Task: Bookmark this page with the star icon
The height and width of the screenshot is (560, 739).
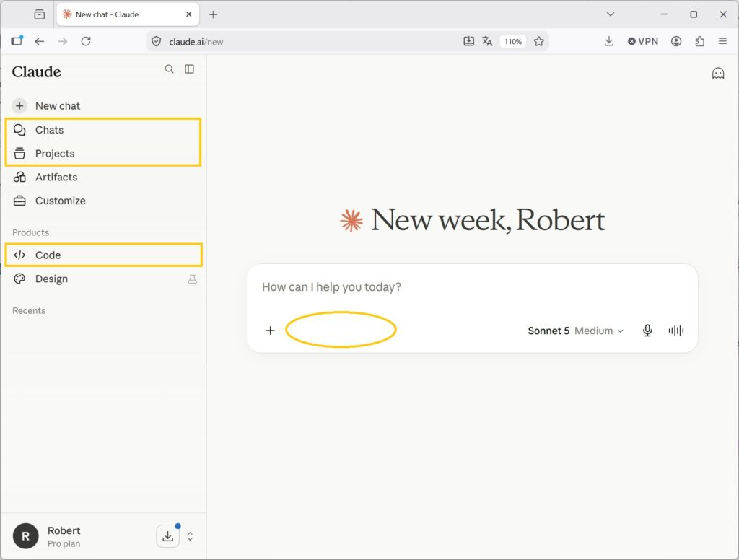Action: [x=538, y=41]
